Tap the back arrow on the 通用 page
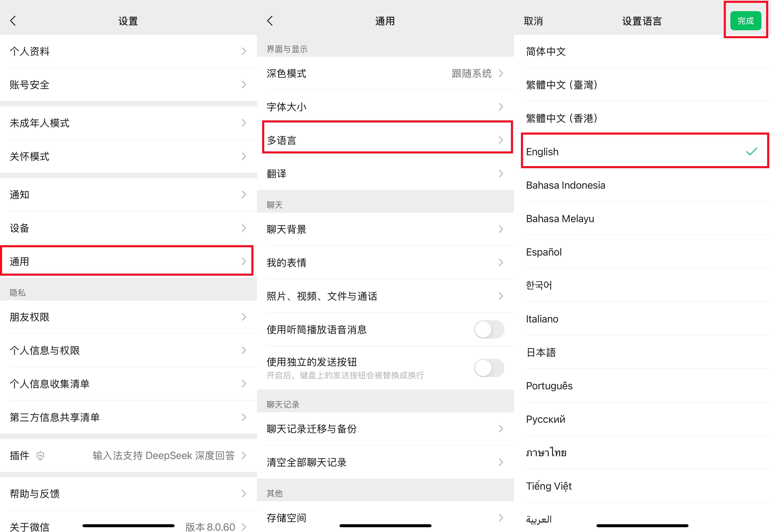771x532 pixels. pos(270,20)
